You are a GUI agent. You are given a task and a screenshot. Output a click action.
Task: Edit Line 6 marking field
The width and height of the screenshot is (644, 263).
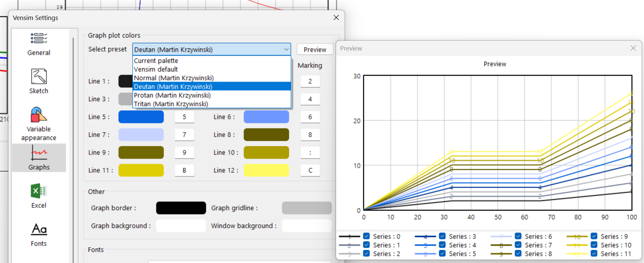point(310,117)
